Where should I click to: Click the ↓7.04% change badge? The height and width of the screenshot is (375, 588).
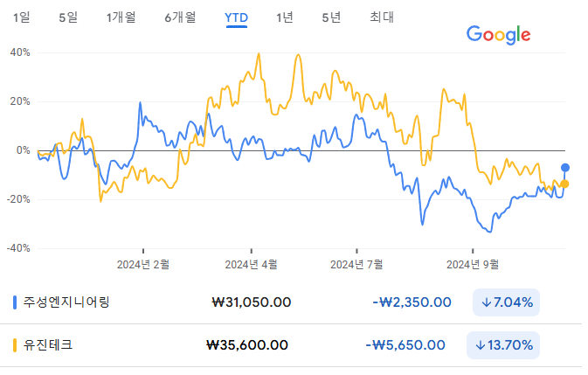pyautogui.click(x=506, y=302)
